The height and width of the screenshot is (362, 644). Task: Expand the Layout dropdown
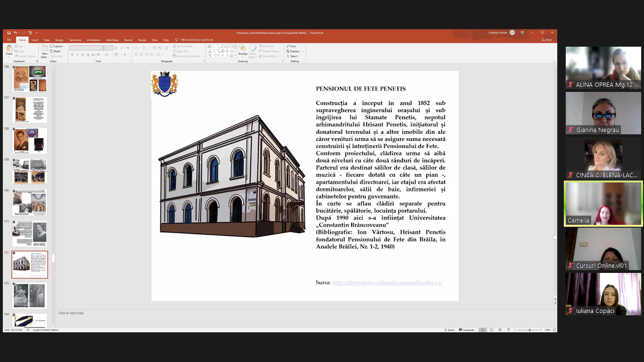pos(58,46)
